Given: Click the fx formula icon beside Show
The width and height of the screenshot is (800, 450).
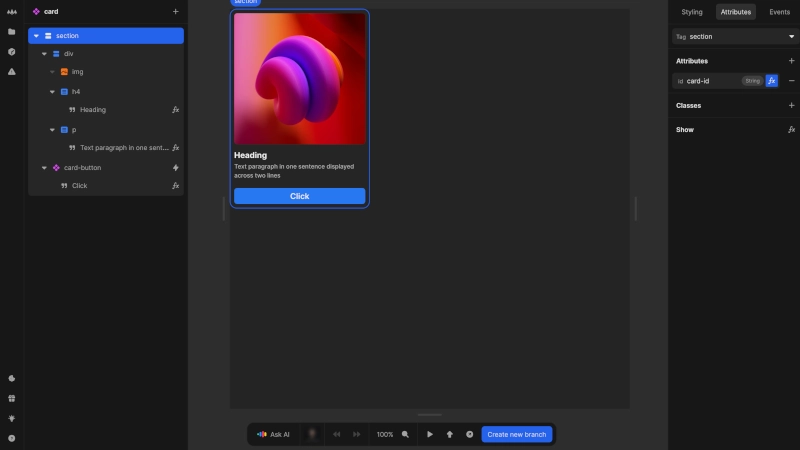Looking at the screenshot, I should (791, 130).
